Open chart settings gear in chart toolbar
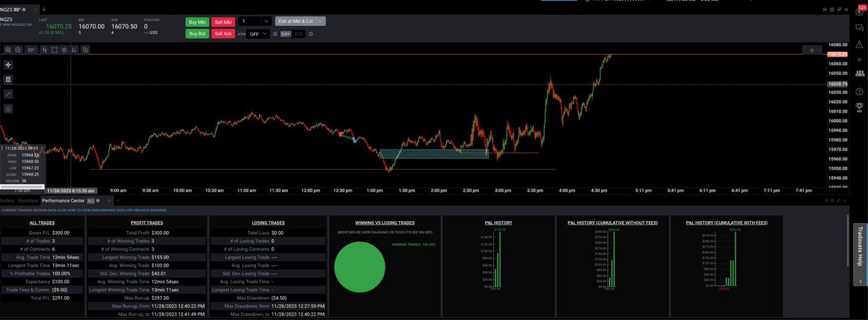 (64, 50)
